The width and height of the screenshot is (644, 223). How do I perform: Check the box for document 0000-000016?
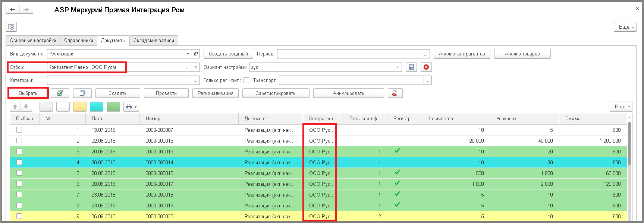19,141
